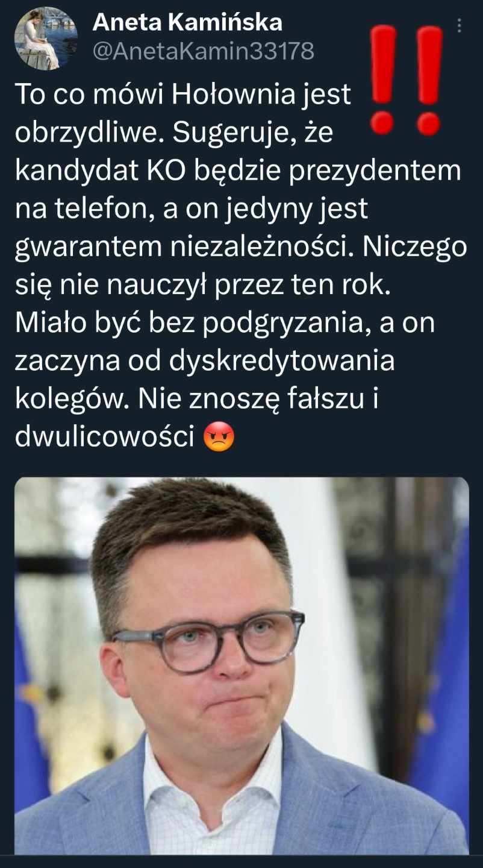Tap the word dyskredytowania in the tweet
The image size is (483, 868).
coord(282,362)
